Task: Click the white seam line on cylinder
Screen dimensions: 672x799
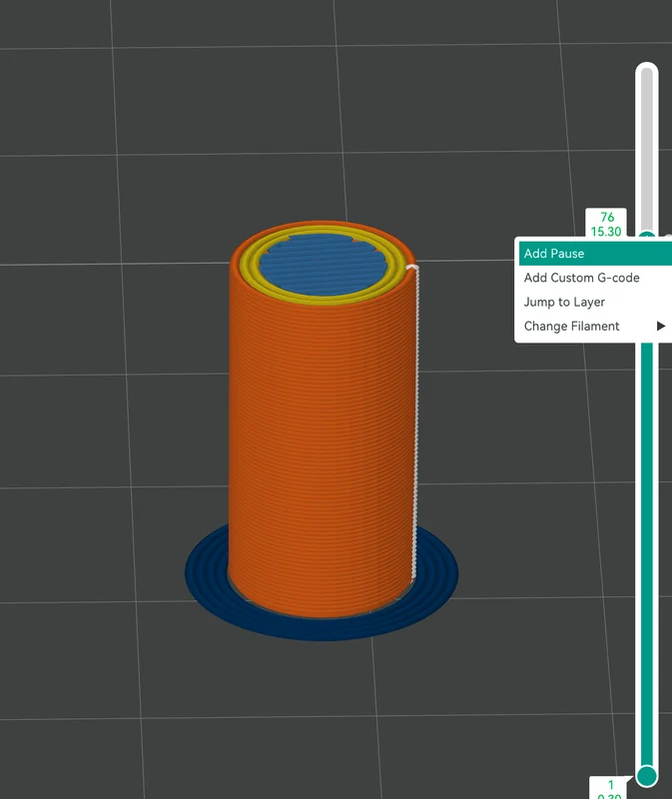Action: click(416, 417)
